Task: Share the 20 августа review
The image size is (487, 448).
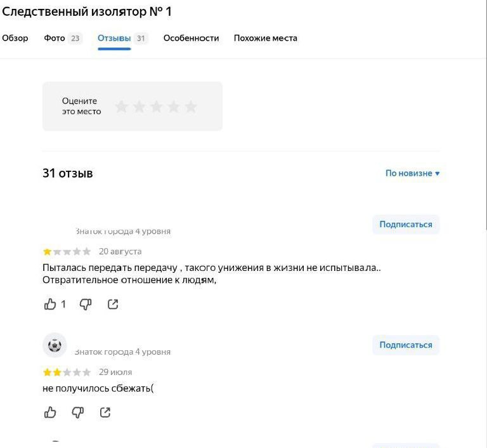Action: [x=113, y=305]
